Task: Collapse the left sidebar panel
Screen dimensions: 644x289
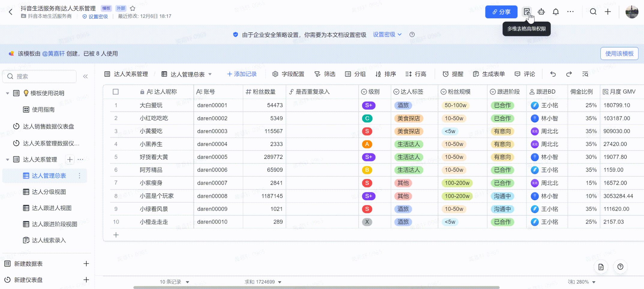Action: [x=85, y=76]
